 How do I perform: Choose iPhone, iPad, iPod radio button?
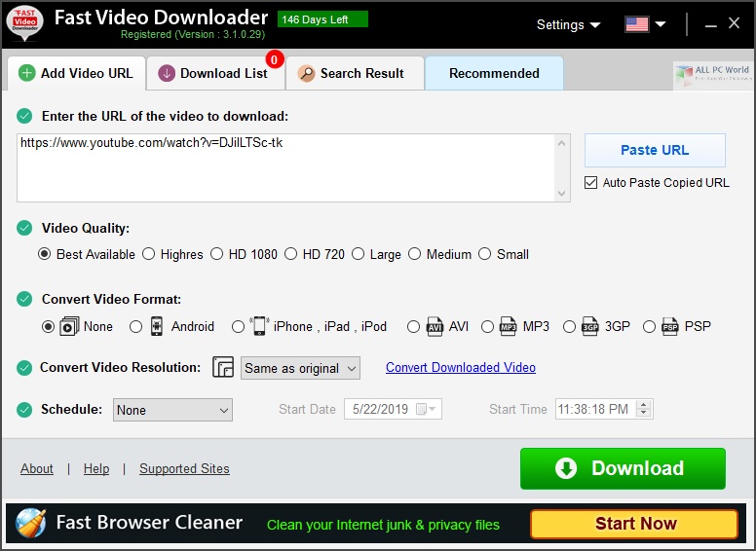point(238,326)
